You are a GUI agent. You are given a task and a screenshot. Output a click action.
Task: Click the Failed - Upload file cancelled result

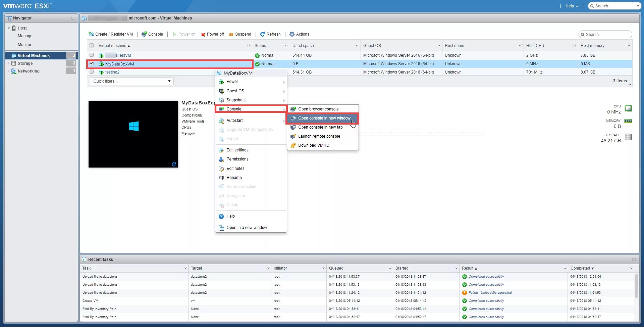tap(490, 293)
